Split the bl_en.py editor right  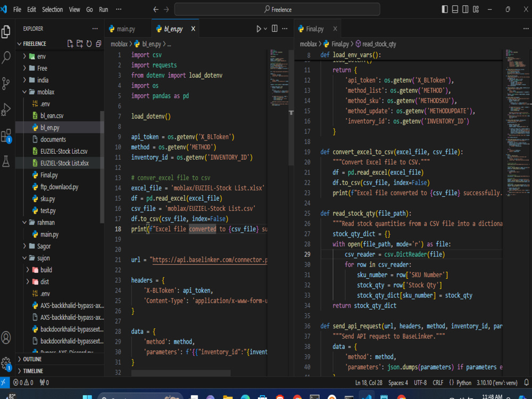coord(275,29)
